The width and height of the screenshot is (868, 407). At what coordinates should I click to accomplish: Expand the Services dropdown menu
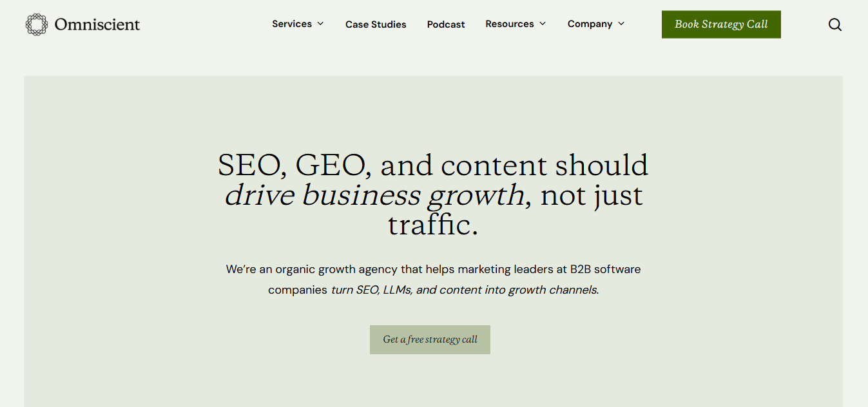pos(298,24)
